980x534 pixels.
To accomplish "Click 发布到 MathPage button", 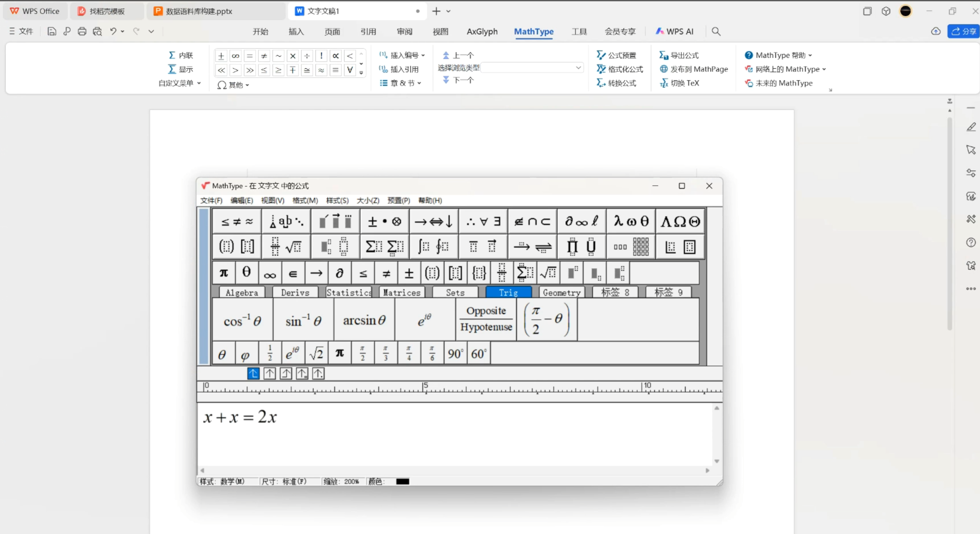I will 694,69.
